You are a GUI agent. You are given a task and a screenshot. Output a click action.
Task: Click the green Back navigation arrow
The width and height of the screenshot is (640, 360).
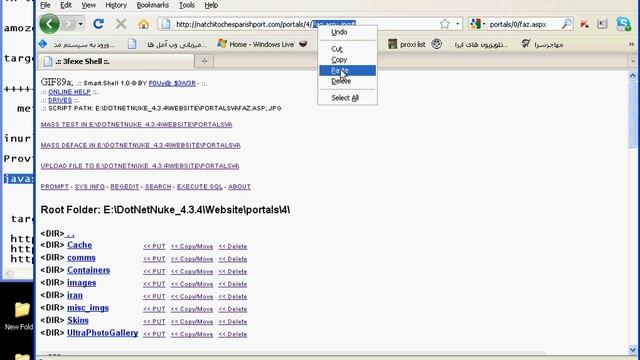point(49,24)
